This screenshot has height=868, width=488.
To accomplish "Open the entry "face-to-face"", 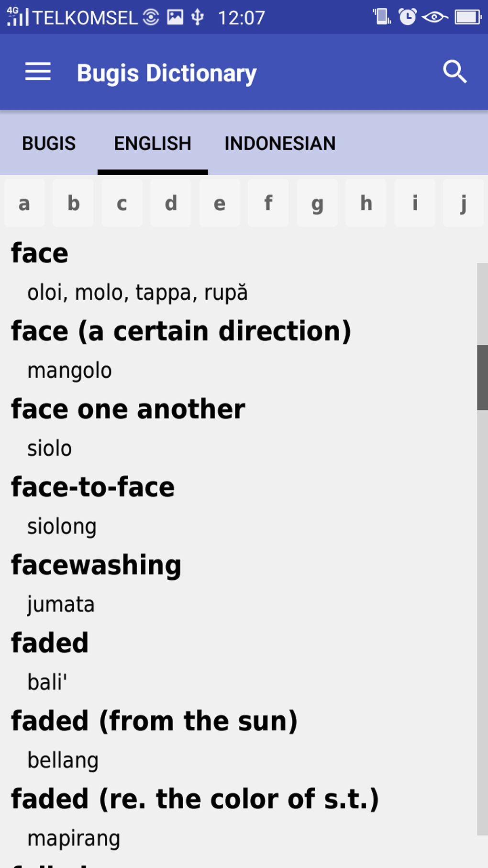I will coord(92,487).
